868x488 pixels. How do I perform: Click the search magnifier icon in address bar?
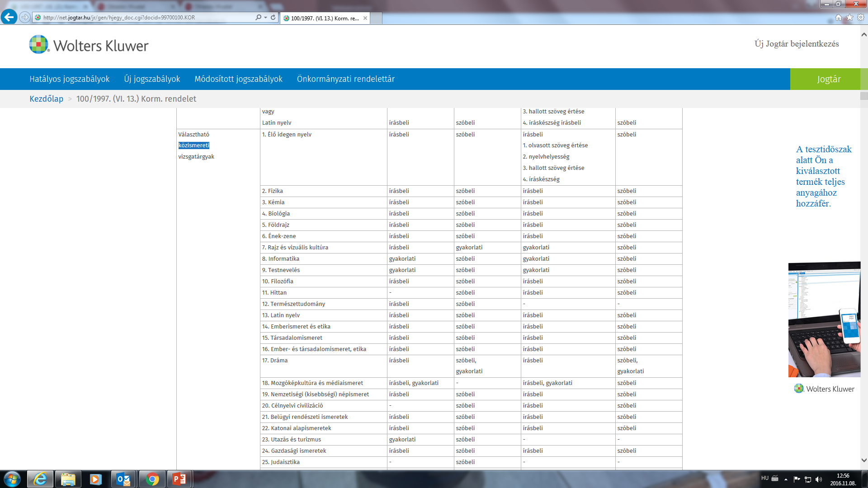click(x=258, y=18)
